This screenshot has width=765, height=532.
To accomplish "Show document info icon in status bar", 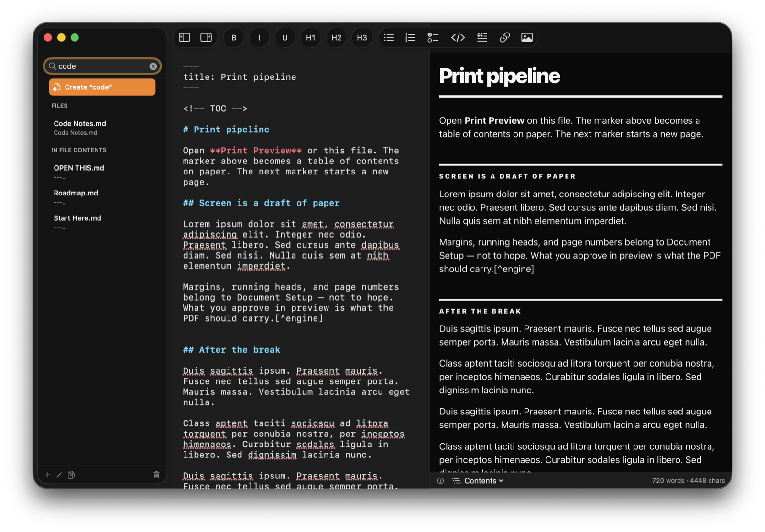I will (x=441, y=481).
